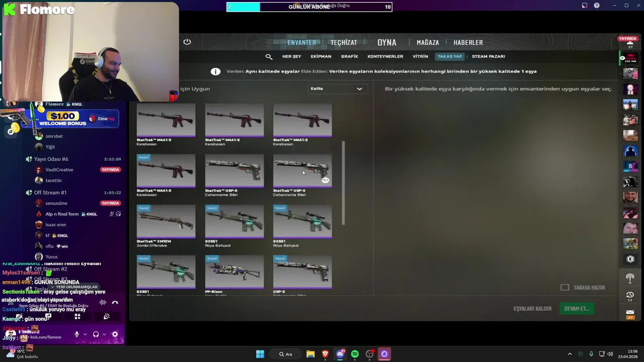Open the purple circle app in taskbar

click(384, 354)
